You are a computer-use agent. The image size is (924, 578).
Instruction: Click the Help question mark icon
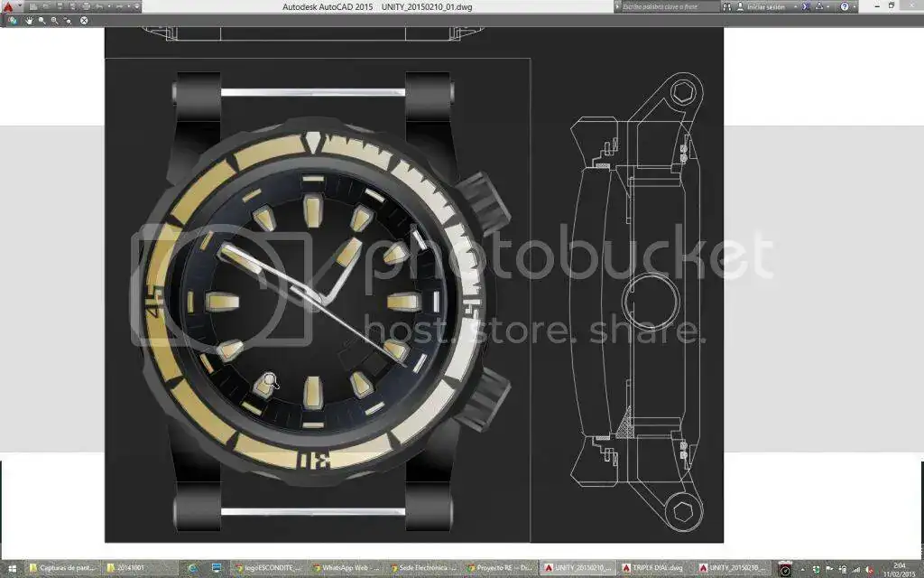pyautogui.click(x=845, y=7)
